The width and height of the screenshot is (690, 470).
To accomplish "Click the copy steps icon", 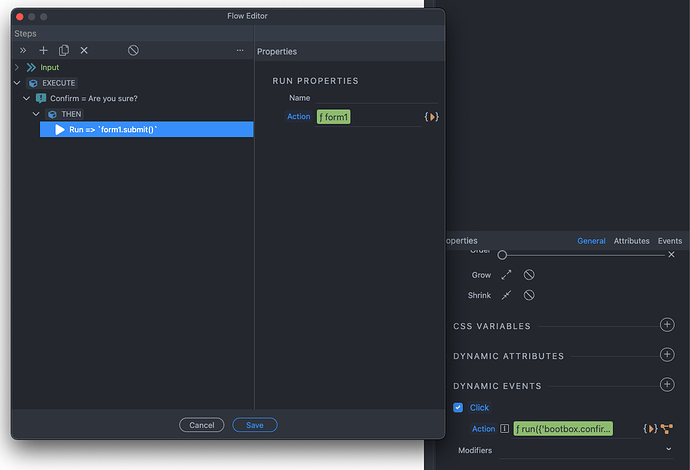I will [x=64, y=50].
